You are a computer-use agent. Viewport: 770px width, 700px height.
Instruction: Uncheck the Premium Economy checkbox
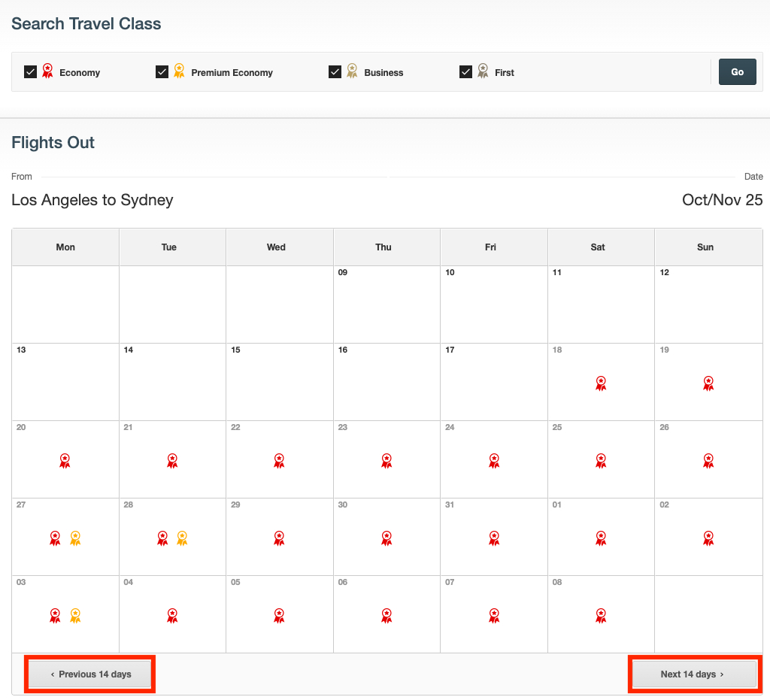click(162, 72)
